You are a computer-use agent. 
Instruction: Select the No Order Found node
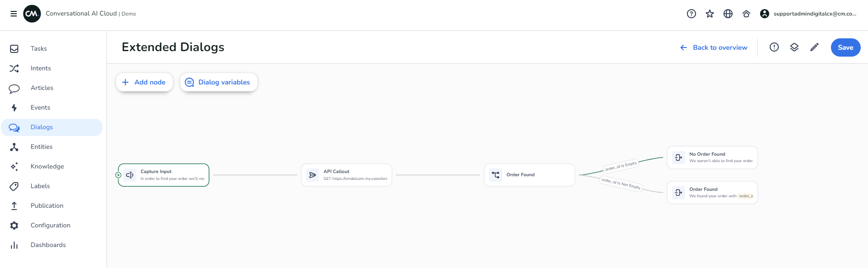tap(712, 158)
